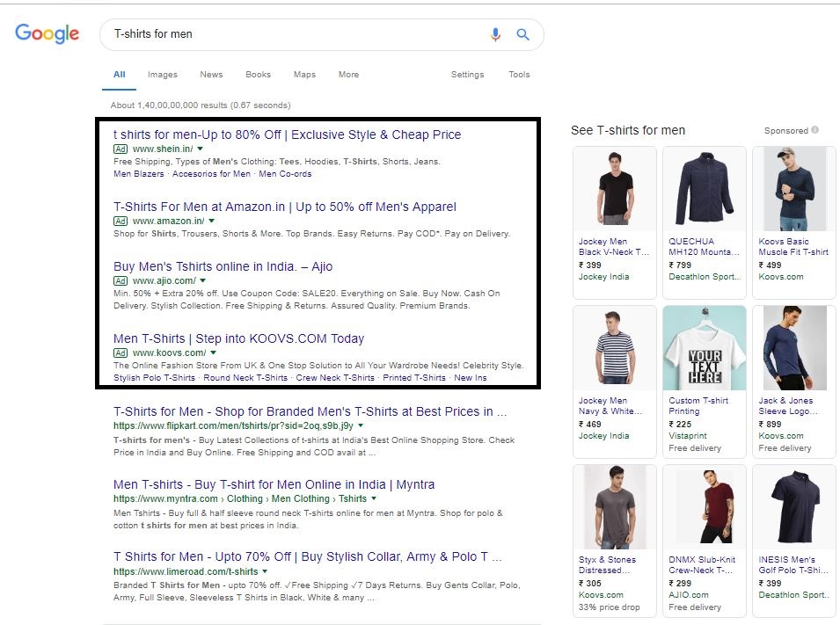Open the Flipkart T-Shirts for Men result
840x625 pixels.
tap(310, 411)
